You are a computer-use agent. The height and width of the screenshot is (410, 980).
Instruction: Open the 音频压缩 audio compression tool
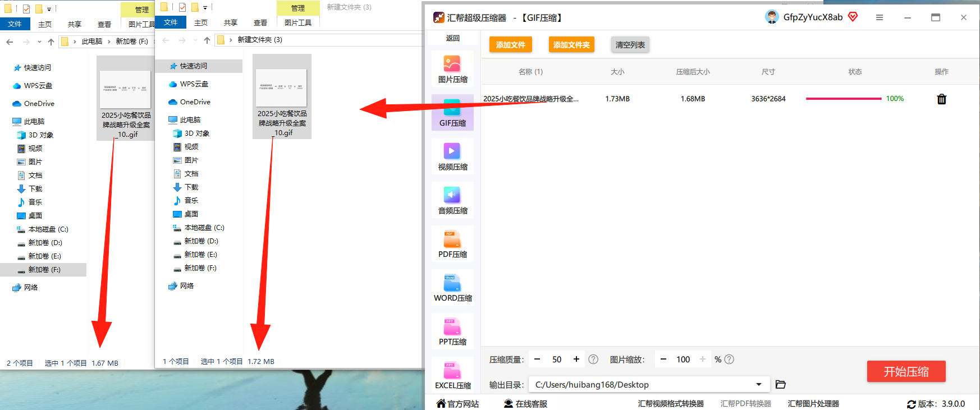pyautogui.click(x=452, y=200)
